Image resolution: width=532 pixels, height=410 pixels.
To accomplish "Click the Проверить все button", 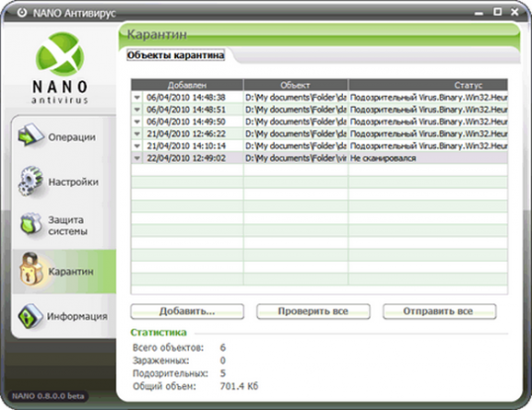I will click(x=313, y=311).
